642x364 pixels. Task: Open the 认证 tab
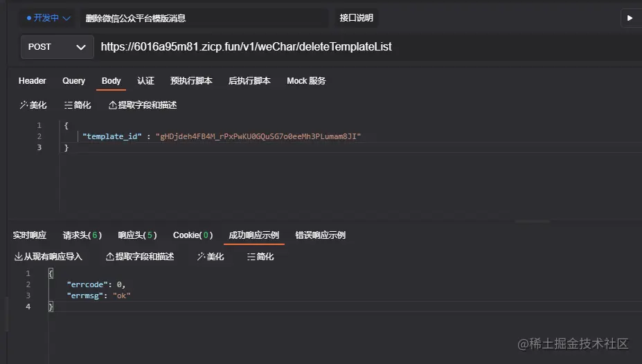pos(145,81)
